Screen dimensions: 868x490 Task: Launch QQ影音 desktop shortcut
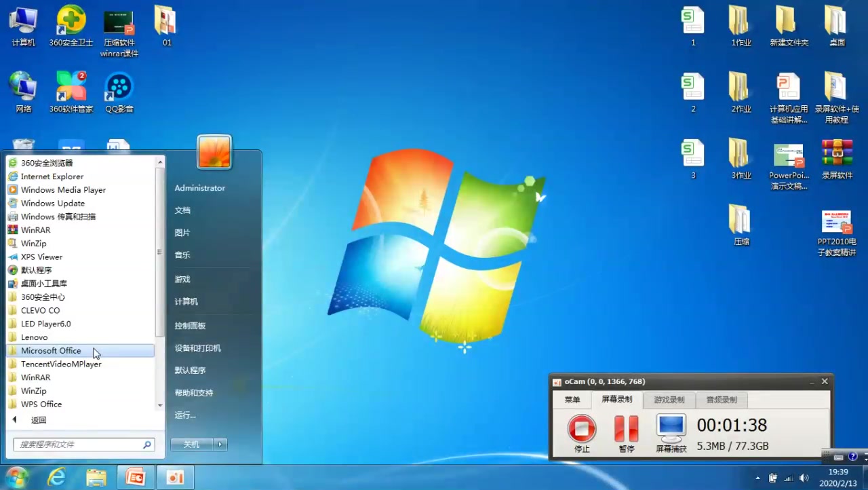click(119, 93)
